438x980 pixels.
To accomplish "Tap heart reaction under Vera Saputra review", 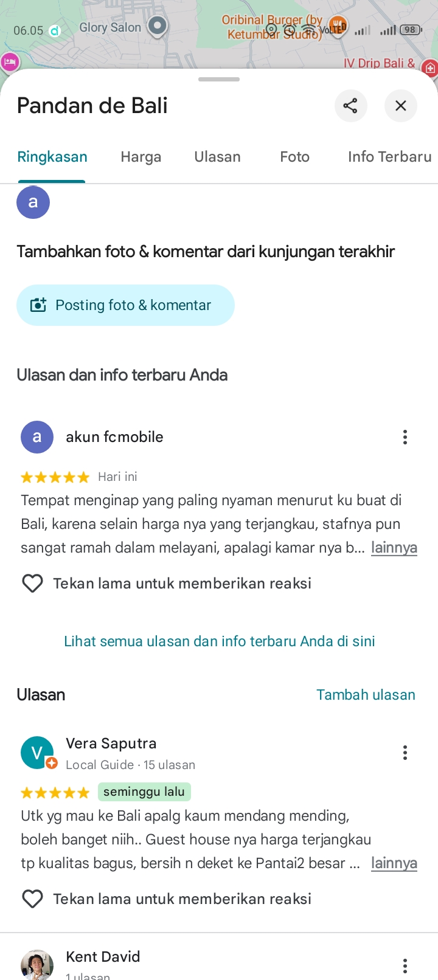I will [x=32, y=899].
